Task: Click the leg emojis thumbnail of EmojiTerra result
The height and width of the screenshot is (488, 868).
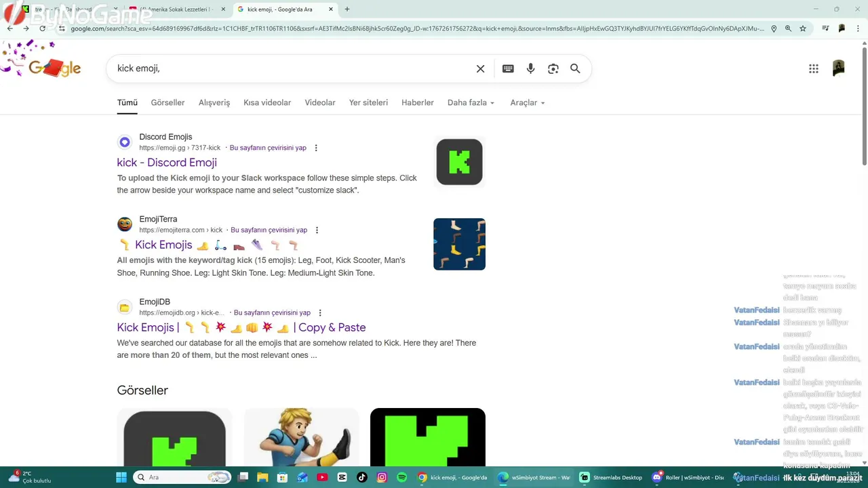Action: tap(459, 244)
